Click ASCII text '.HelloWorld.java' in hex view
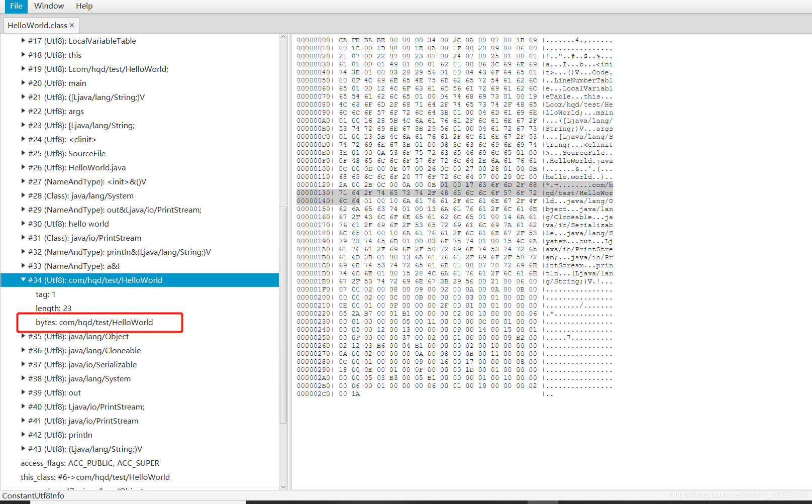 point(579,161)
